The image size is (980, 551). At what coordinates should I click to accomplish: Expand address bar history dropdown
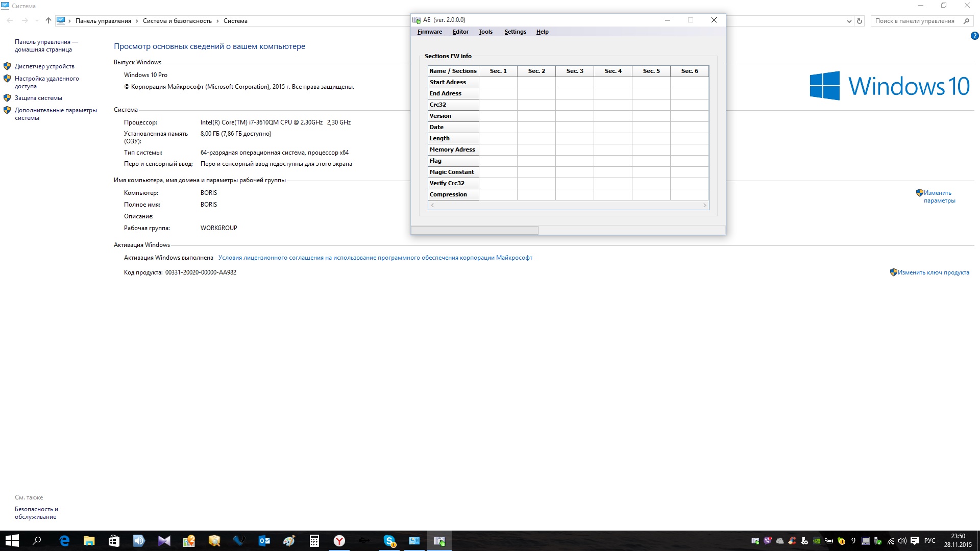(x=849, y=21)
